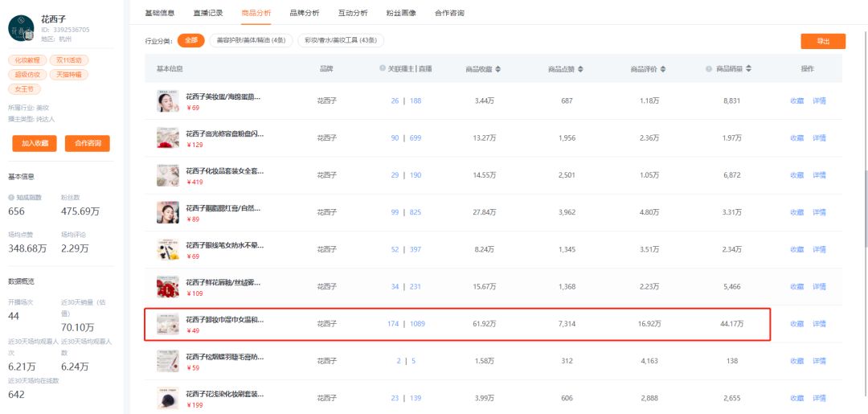Click linked streamers count 26
This screenshot has height=414, width=868.
tap(395, 100)
